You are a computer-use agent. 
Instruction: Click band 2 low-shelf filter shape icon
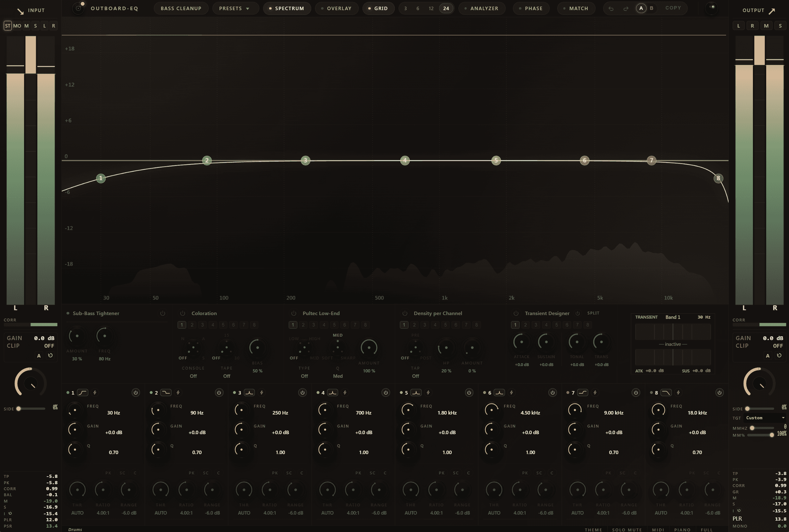pyautogui.click(x=166, y=393)
